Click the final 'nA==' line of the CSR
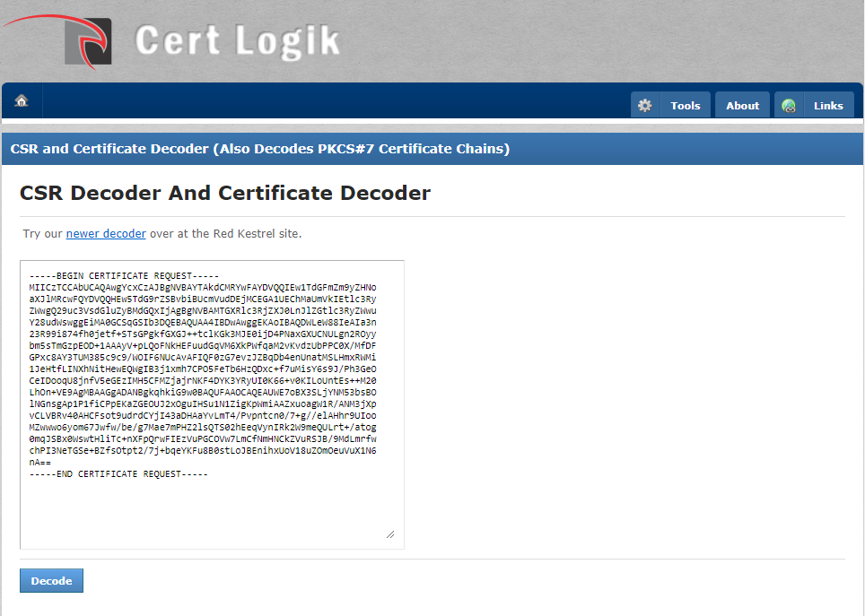 click(x=39, y=462)
